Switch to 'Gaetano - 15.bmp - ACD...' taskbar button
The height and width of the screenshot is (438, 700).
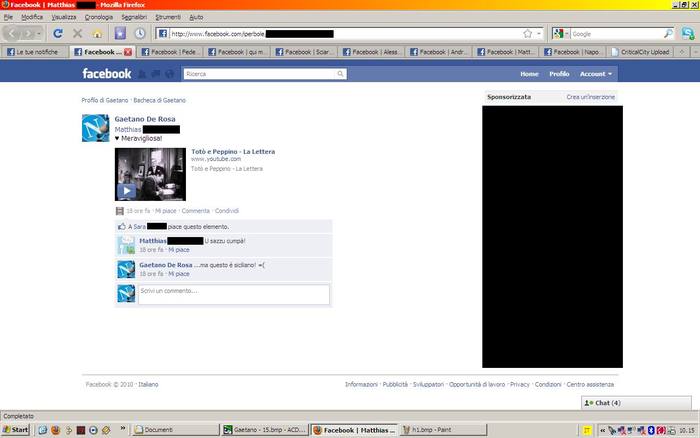tap(265, 430)
